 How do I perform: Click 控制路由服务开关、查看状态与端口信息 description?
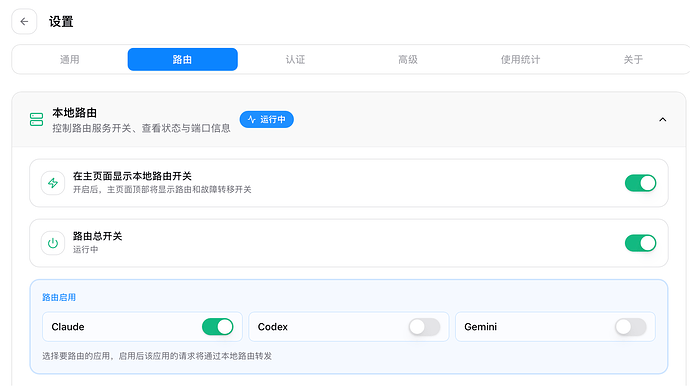[x=141, y=128]
